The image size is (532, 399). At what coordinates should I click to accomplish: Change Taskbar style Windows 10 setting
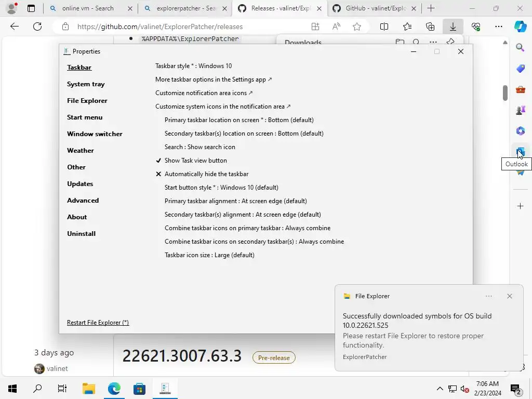click(x=194, y=66)
